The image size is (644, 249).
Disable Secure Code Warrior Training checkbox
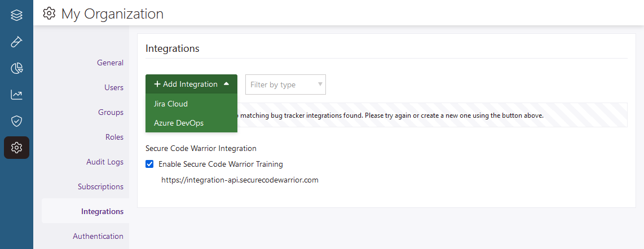point(149,164)
